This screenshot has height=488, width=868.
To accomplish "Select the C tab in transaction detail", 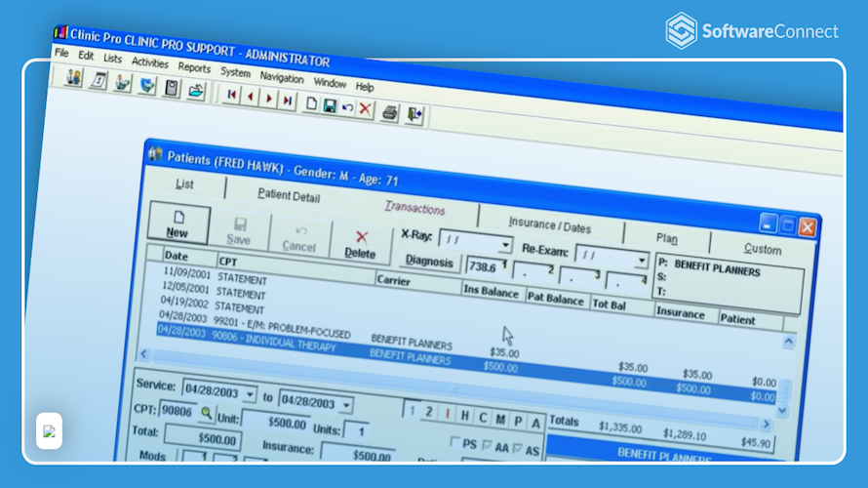I will pos(483,418).
